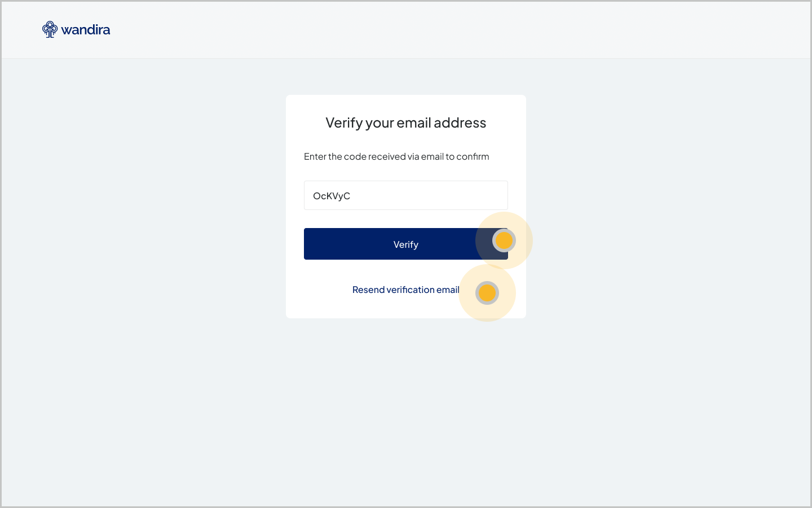Click the orange hotspot on Verify button
The image size is (812, 508).
(x=504, y=240)
